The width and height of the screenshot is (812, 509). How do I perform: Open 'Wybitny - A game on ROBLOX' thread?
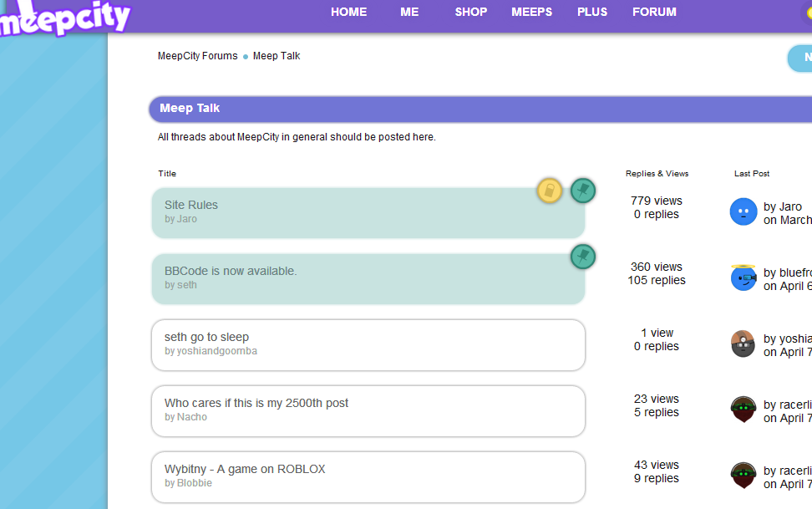tap(245, 469)
